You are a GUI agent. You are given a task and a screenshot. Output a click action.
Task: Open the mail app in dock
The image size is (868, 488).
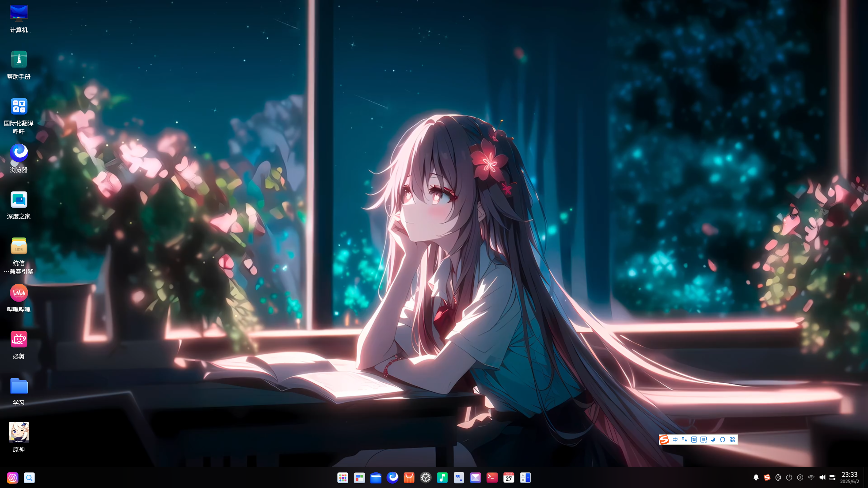tap(476, 478)
